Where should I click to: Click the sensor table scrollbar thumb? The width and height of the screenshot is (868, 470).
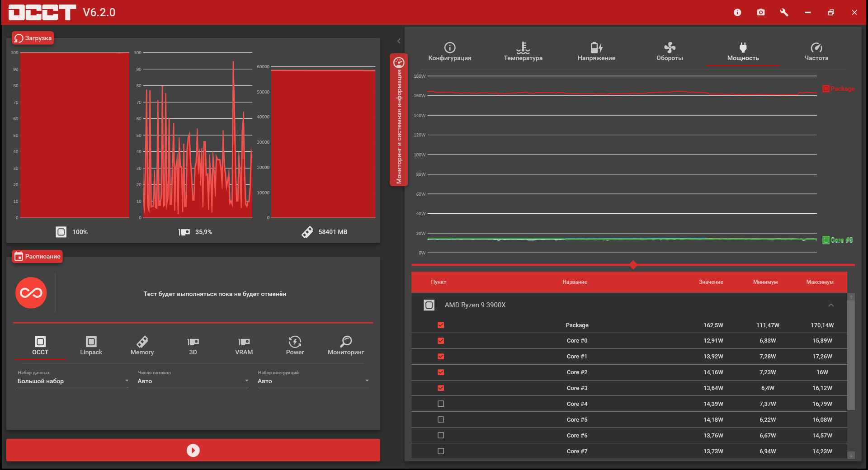(x=851, y=355)
